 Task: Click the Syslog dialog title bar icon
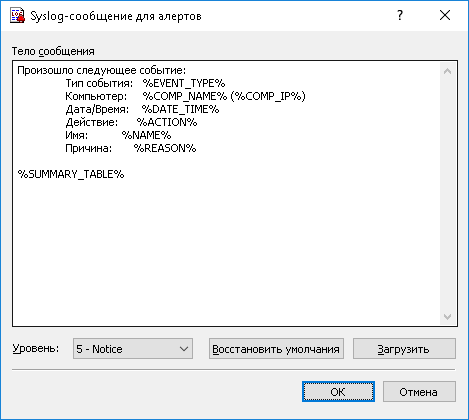pyautogui.click(x=17, y=16)
